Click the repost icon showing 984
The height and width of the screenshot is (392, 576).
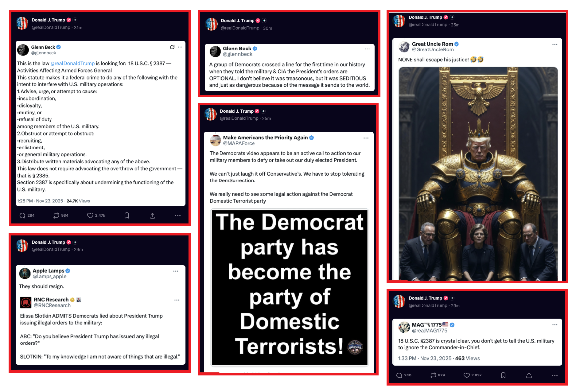point(56,215)
